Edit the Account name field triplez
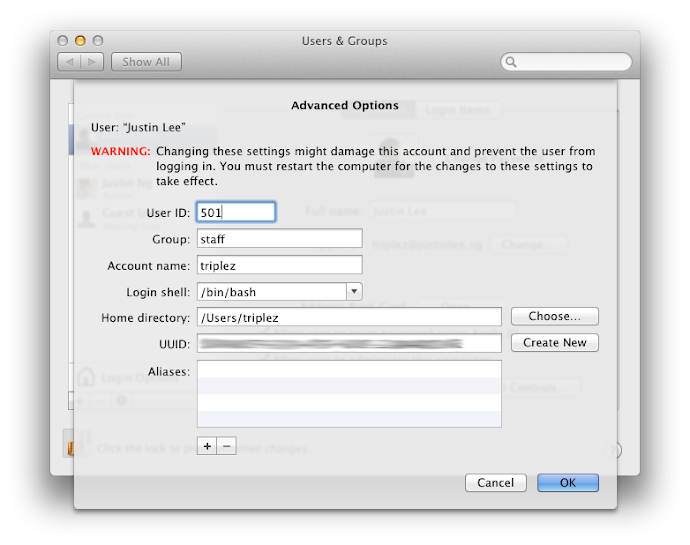Screen dimensions: 690x545 coord(279,265)
